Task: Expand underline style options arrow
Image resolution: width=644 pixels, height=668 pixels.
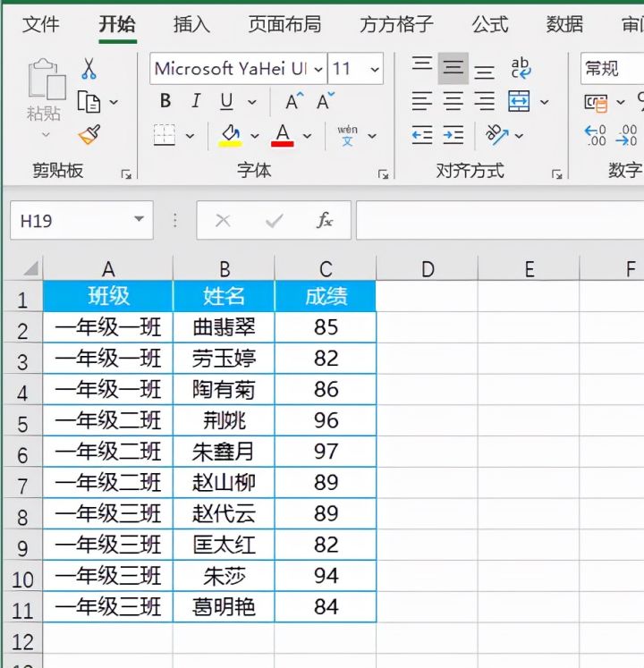Action: pyautogui.click(x=252, y=102)
